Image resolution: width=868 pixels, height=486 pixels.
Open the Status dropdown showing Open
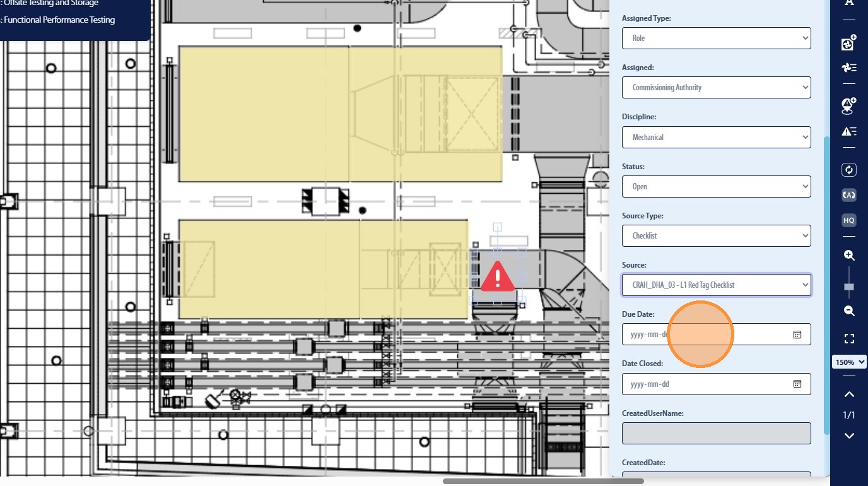(717, 186)
